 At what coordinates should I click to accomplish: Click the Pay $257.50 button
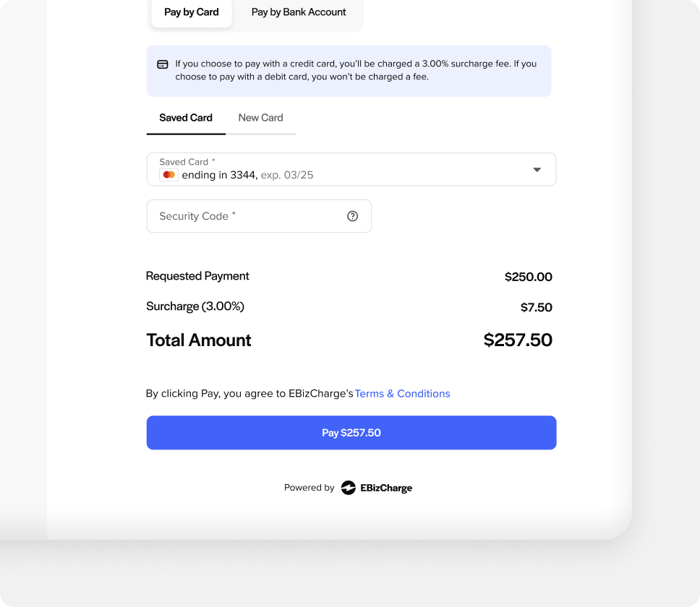point(351,432)
